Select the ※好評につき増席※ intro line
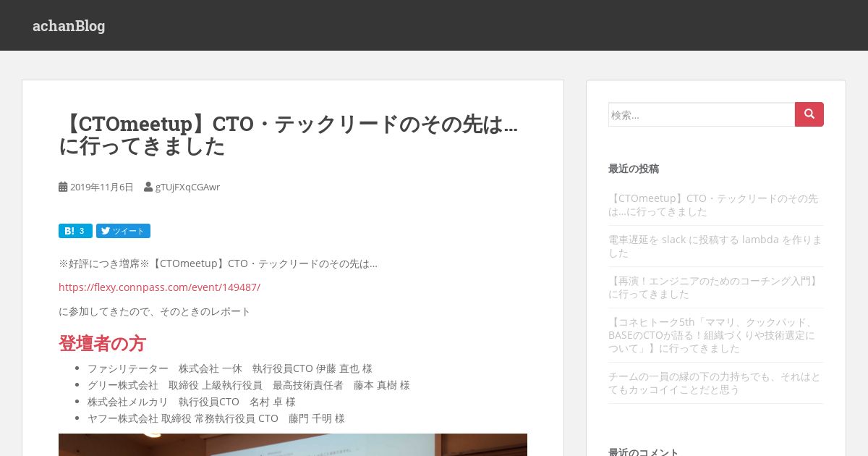Screen dimensions: 868x456 218,263
